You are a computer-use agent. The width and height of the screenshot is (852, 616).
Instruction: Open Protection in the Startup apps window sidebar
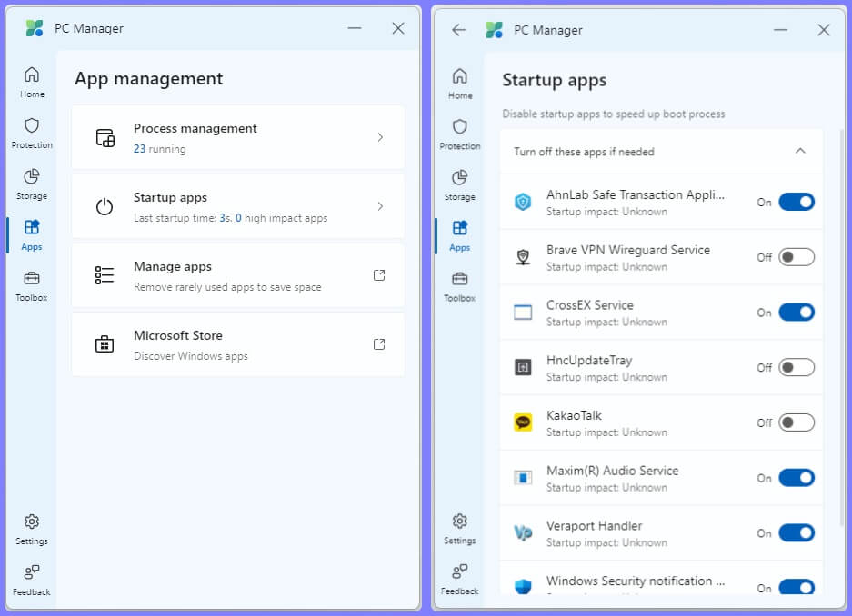tap(460, 134)
